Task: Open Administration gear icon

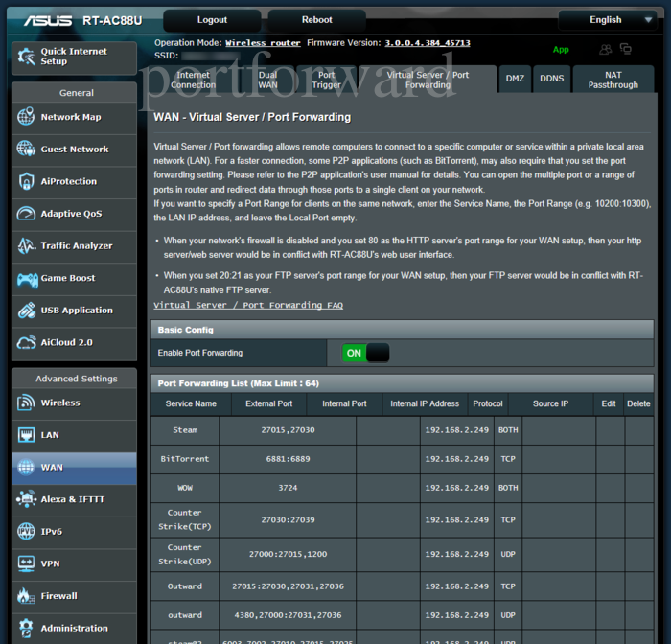Action: click(x=26, y=628)
